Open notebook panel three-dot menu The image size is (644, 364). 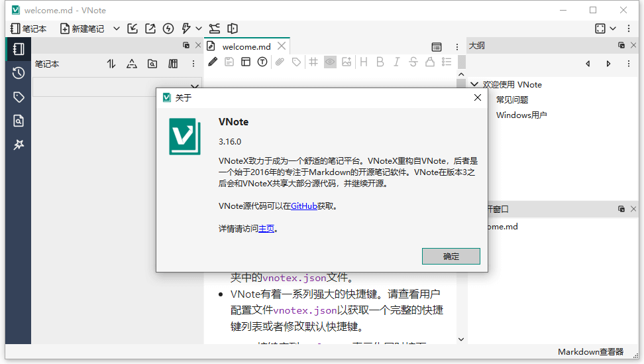193,64
